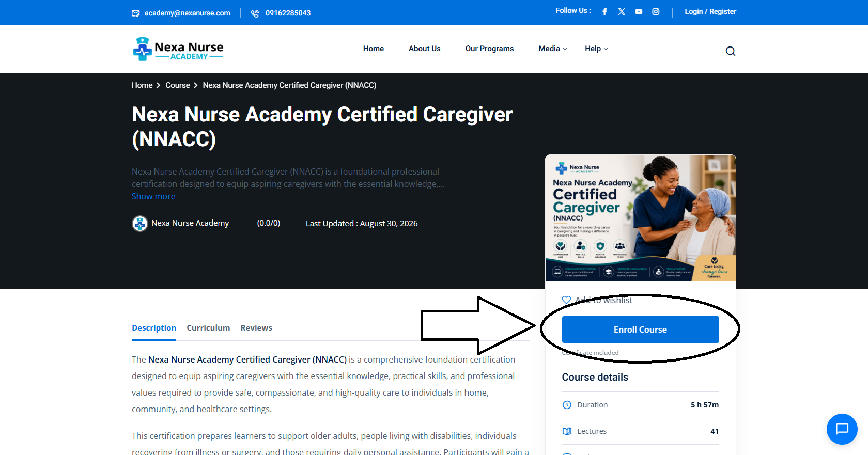868x455 pixels.
Task: Expand the Help dropdown menu
Action: (597, 49)
